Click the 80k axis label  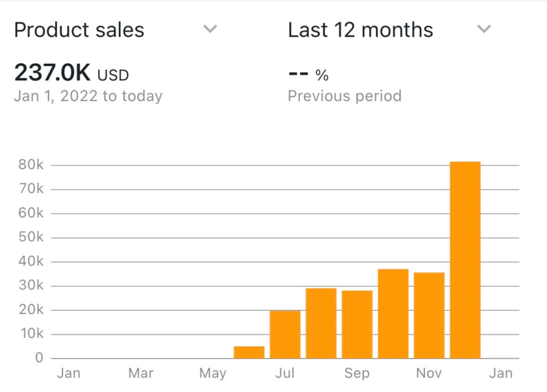(31, 165)
